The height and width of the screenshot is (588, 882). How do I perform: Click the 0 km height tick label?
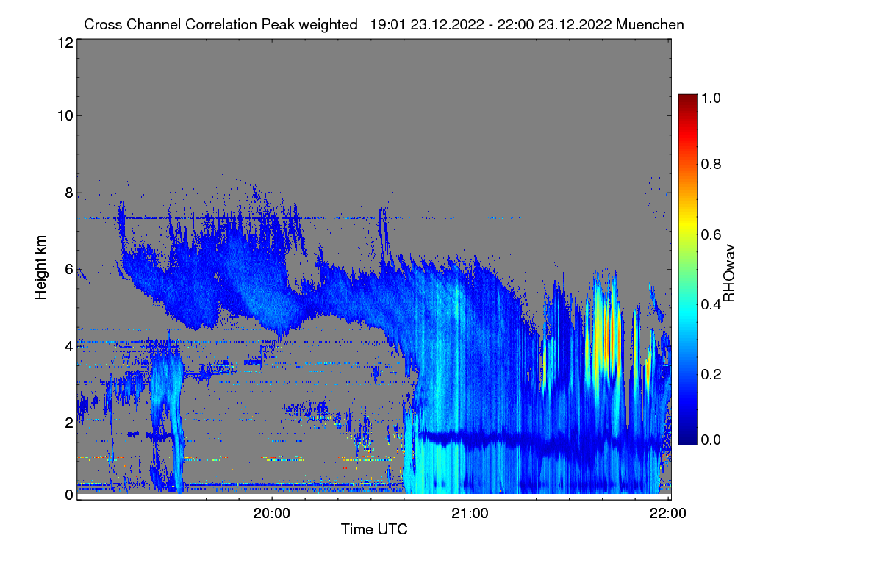[68, 494]
